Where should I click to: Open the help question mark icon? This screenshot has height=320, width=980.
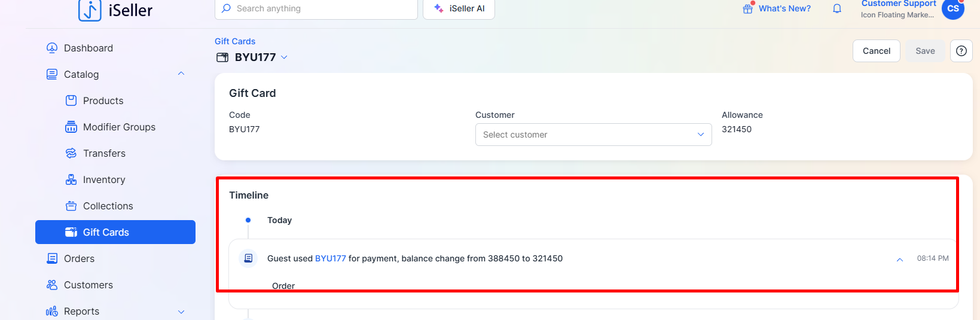[x=961, y=51]
